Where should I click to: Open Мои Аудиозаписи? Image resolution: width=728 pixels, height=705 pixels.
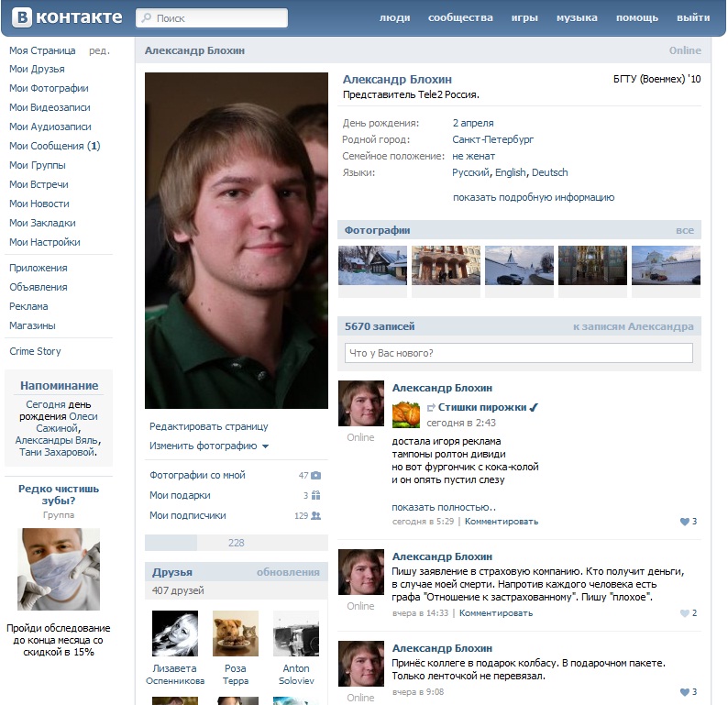tap(50, 127)
